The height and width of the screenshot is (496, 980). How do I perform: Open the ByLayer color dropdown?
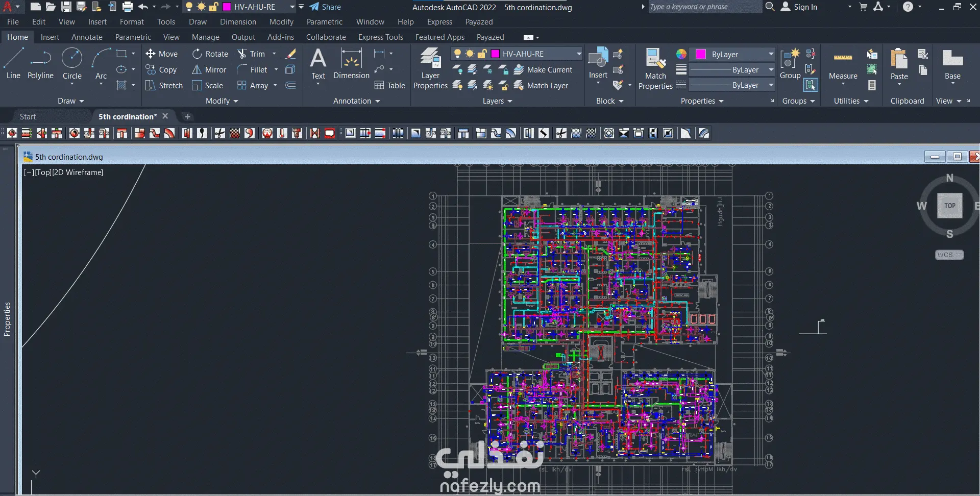tap(771, 54)
